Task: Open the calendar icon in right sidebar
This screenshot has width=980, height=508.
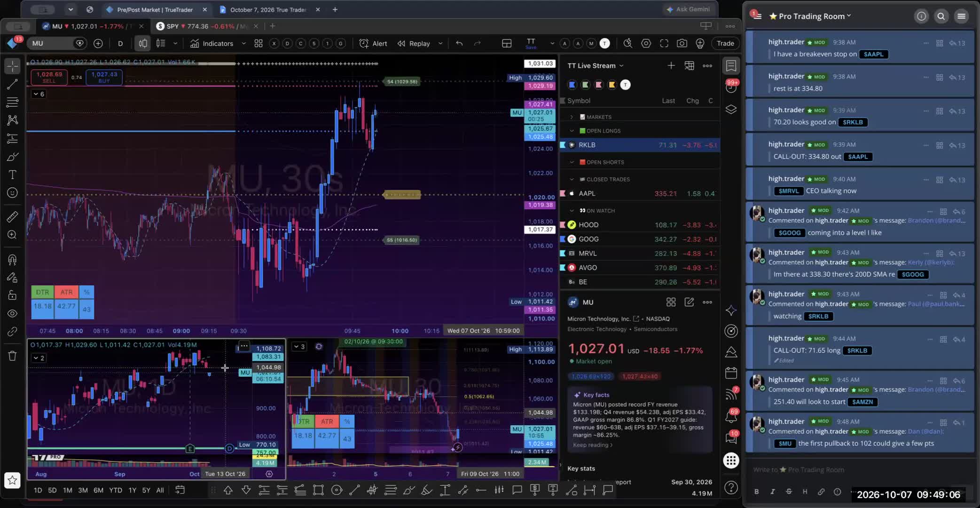Action: pyautogui.click(x=731, y=373)
